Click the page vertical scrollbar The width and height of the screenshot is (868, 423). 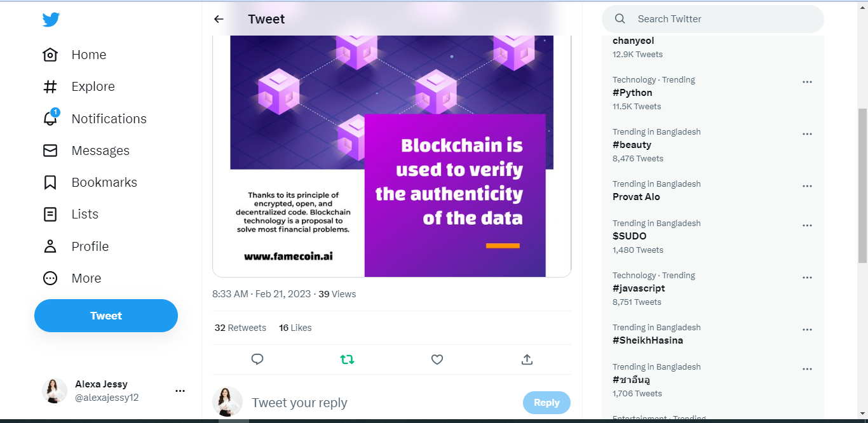pyautogui.click(x=862, y=184)
